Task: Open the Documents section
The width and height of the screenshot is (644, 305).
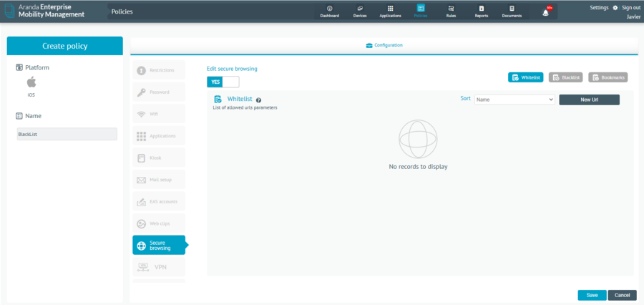Action: coord(512,11)
